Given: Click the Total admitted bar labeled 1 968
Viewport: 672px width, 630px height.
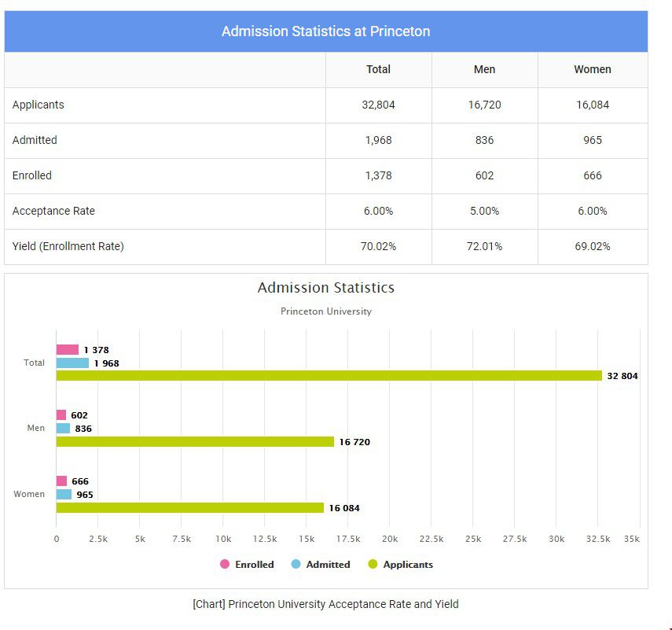Looking at the screenshot, I should click(x=72, y=363).
